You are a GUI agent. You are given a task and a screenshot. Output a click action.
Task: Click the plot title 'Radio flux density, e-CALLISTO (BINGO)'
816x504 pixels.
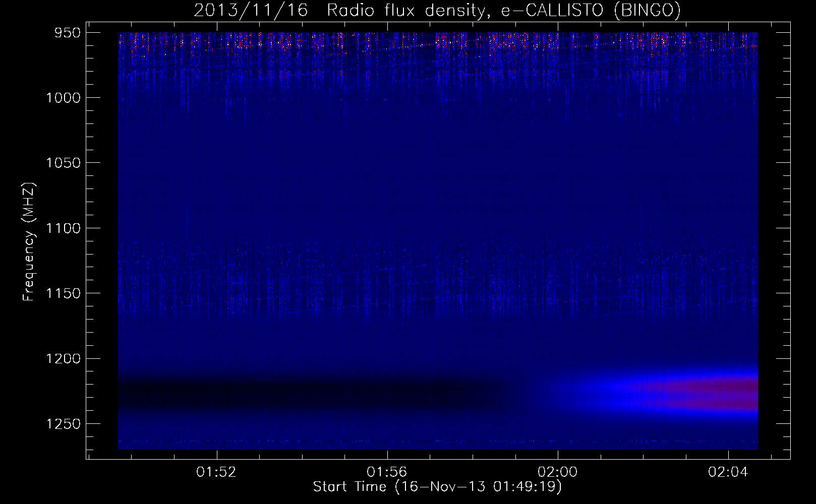coord(504,11)
